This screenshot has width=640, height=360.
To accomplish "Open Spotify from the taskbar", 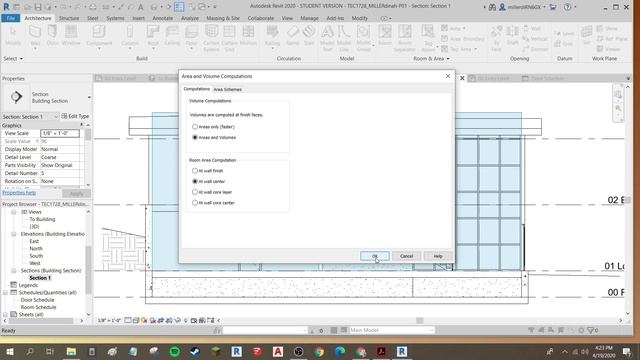I will (175, 351).
